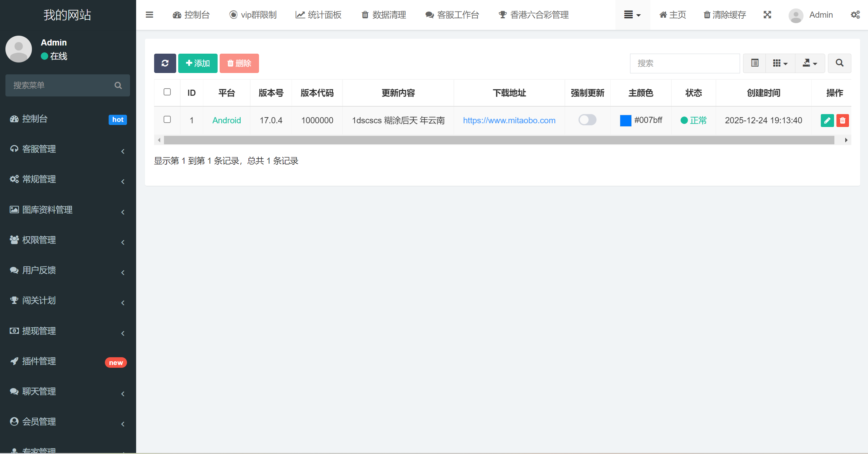Click the green 添加 button
The height and width of the screenshot is (454, 868).
click(198, 63)
